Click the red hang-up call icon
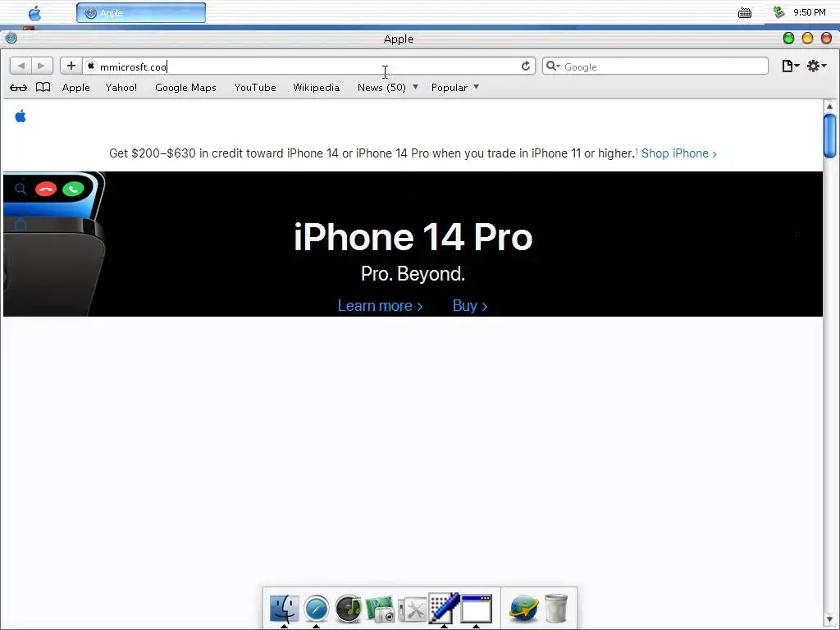840x630 pixels. point(46,189)
